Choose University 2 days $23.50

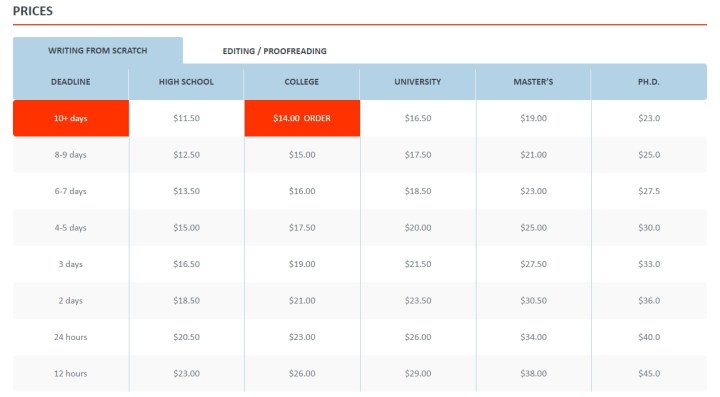click(418, 301)
